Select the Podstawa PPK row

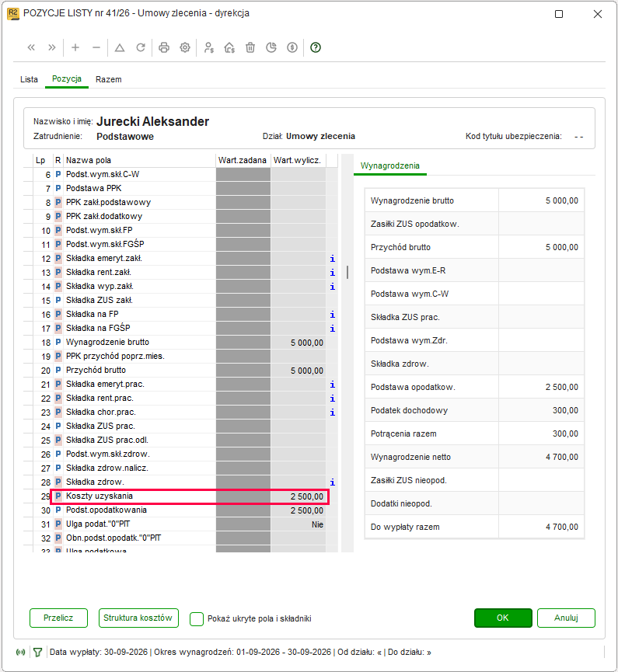pyautogui.click(x=181, y=189)
